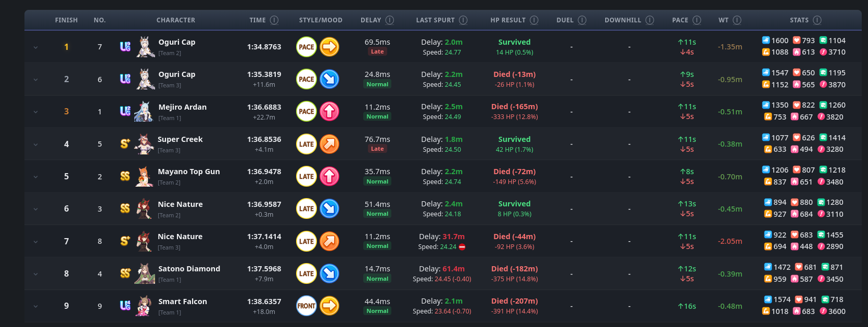Click Satono Diamond name
This screenshot has width=868, height=327.
189,269
